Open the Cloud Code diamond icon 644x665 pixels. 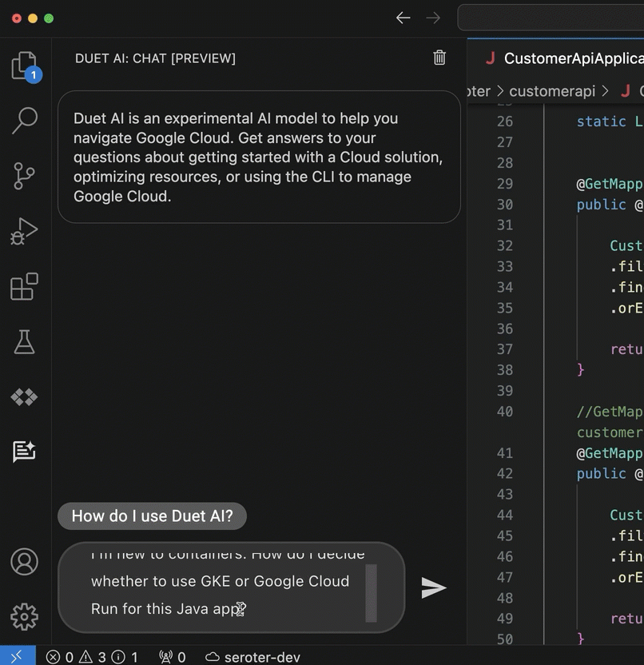pos(24,396)
